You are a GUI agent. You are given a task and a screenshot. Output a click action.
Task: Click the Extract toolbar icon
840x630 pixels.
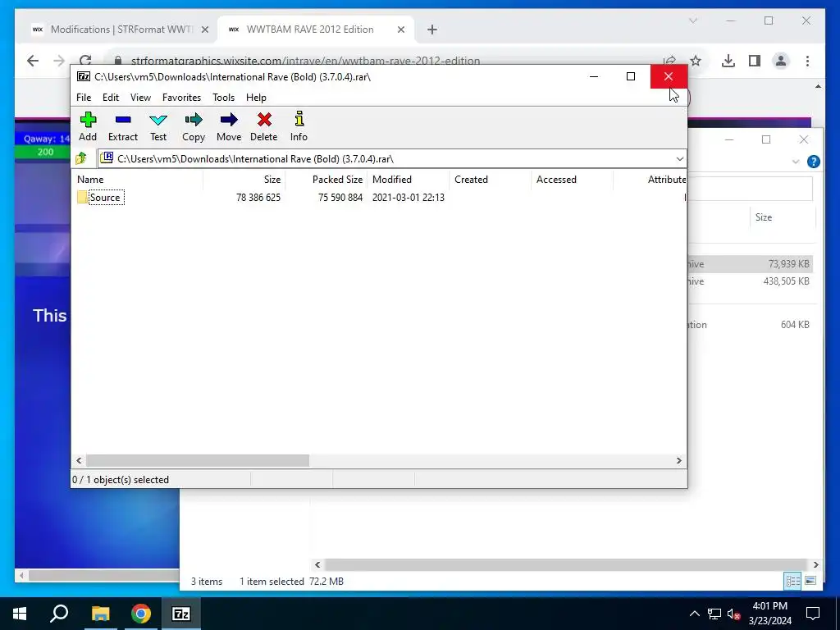click(123, 127)
